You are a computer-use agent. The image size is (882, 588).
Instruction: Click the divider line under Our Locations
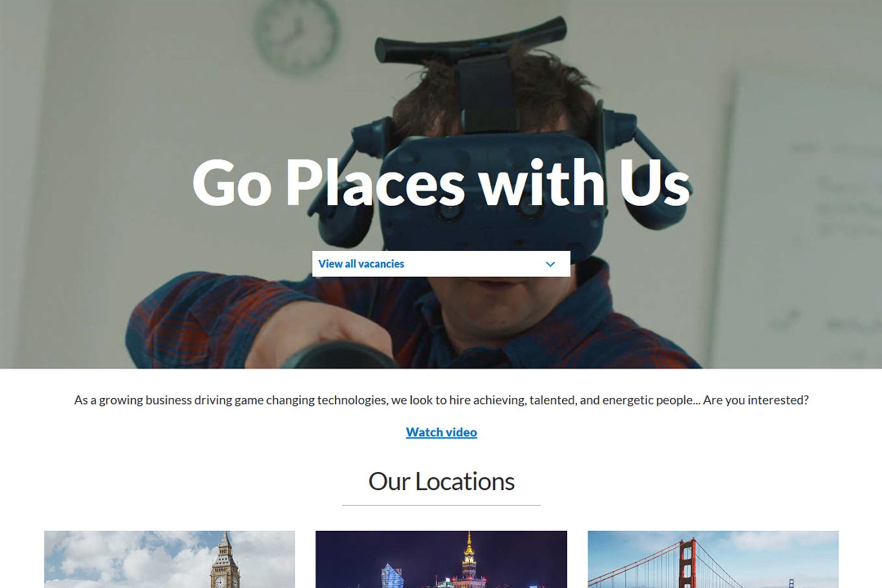441,505
